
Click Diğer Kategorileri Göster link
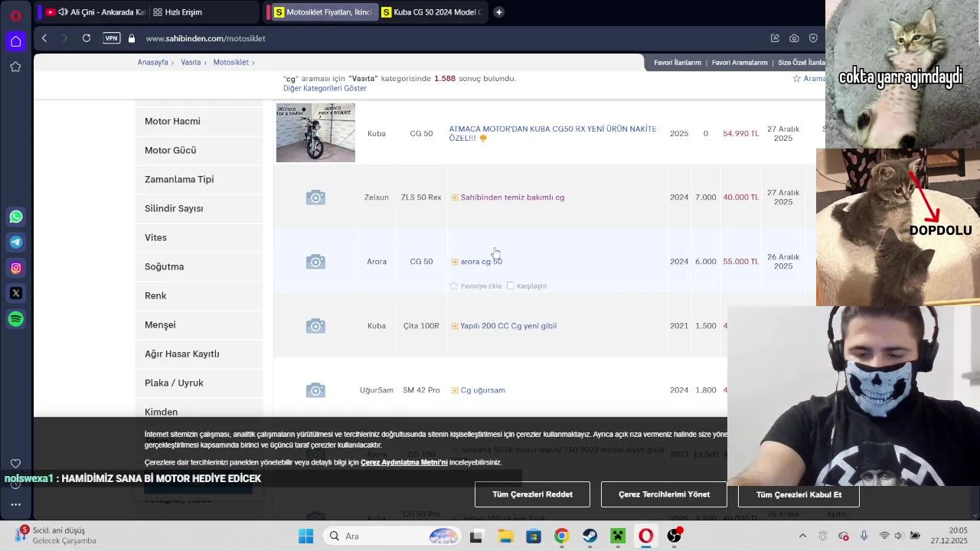click(325, 89)
